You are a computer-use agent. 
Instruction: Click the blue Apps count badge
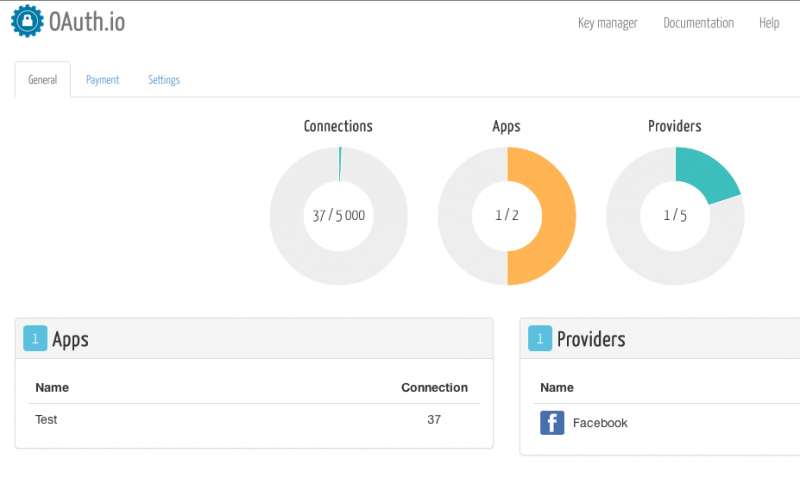point(35,340)
